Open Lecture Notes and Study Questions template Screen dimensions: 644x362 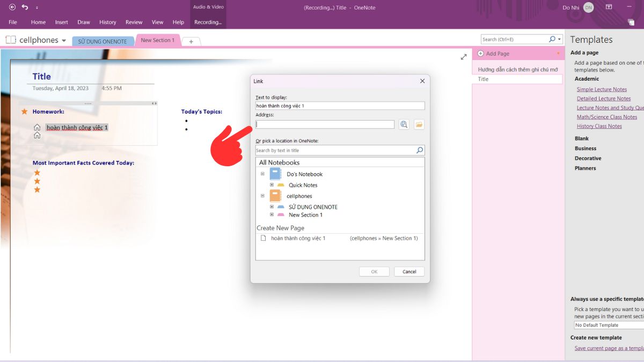610,108
